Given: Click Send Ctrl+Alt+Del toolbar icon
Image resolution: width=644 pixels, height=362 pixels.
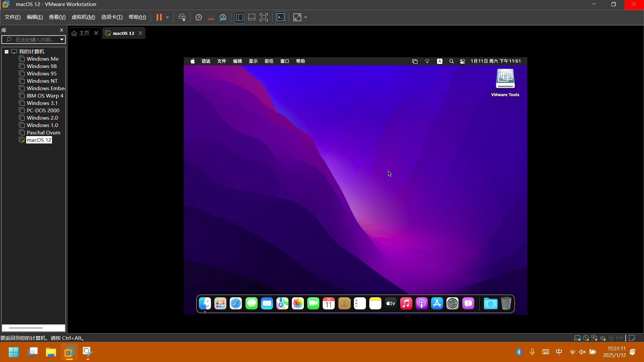Looking at the screenshot, I should click(182, 17).
